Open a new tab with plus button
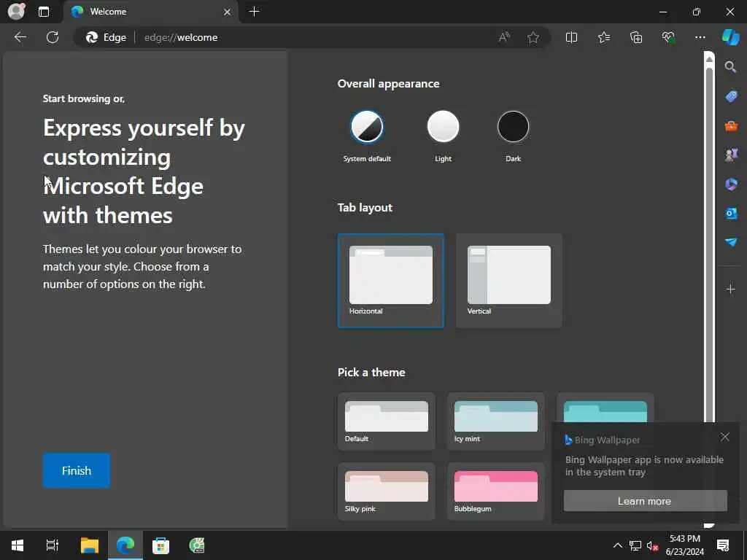 coord(255,12)
